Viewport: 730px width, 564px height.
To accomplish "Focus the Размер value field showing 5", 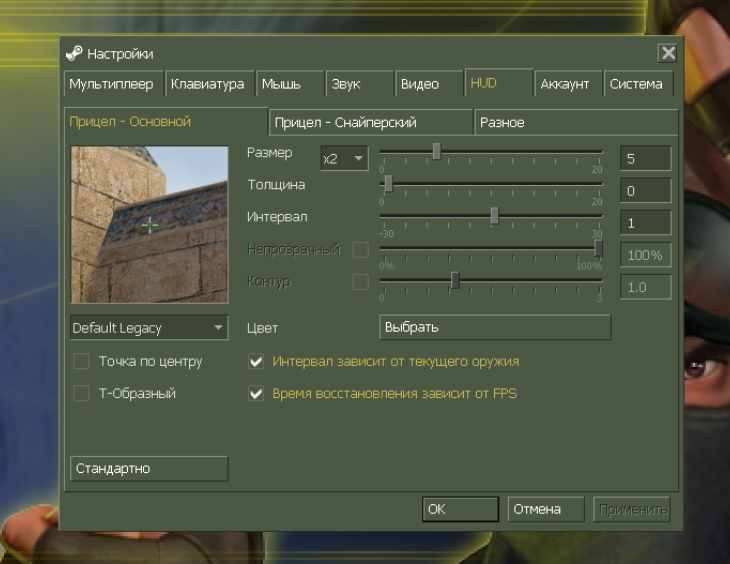I will (x=645, y=158).
